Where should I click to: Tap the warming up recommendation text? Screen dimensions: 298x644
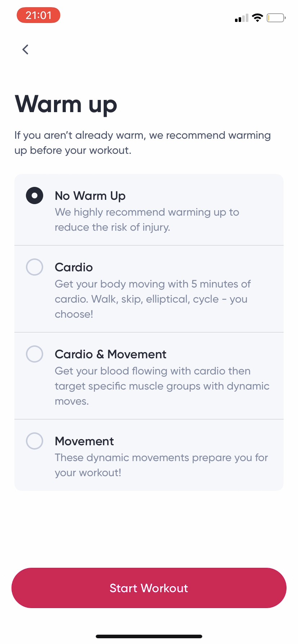142,142
